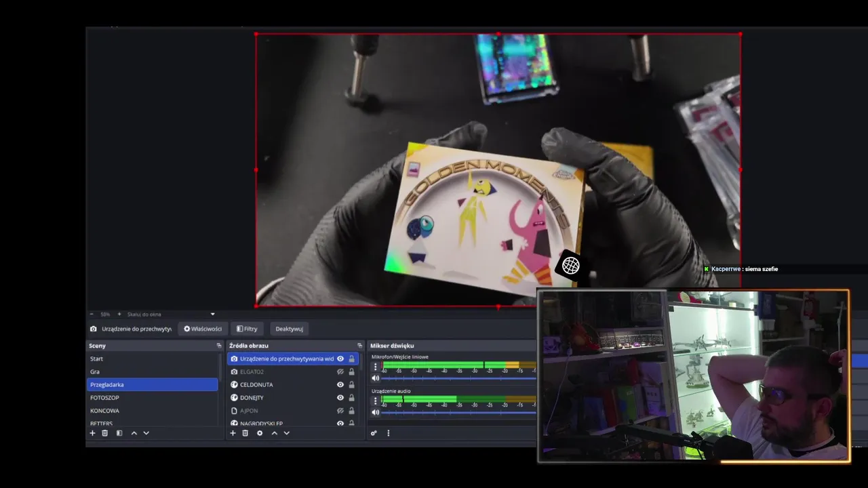Zoom in the preview with the plus icon
868x488 pixels.
119,314
